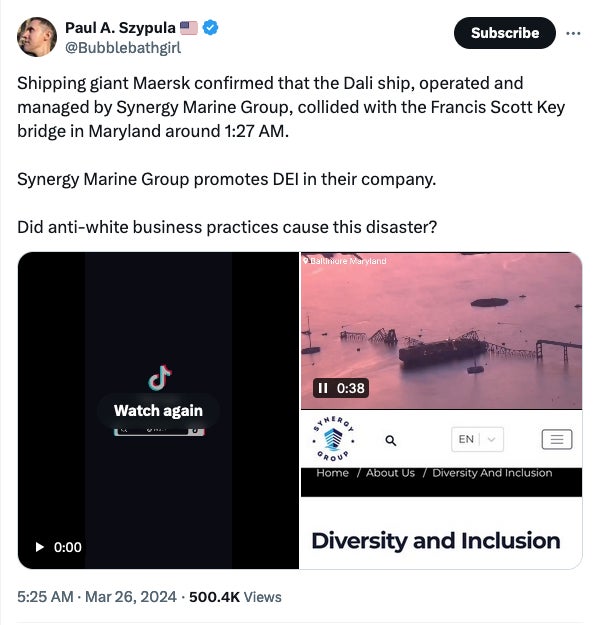The image size is (599, 625).
Task: Click the Synergy Group logo
Action: (x=333, y=439)
